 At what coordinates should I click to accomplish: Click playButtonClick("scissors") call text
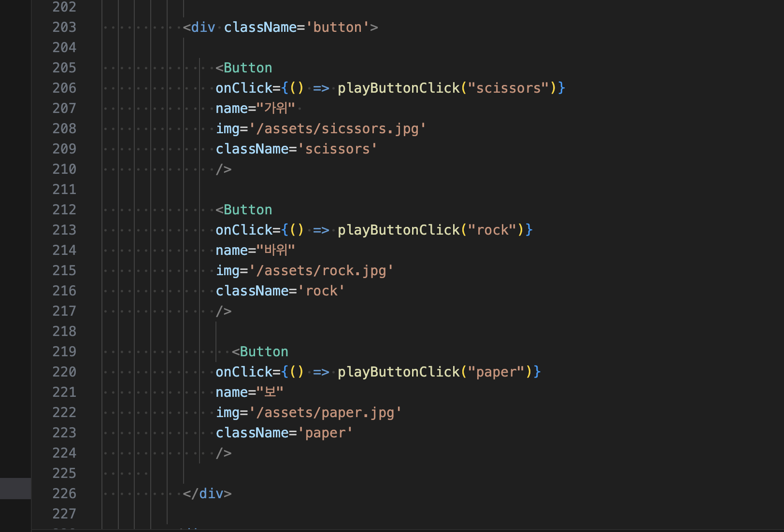447,88
